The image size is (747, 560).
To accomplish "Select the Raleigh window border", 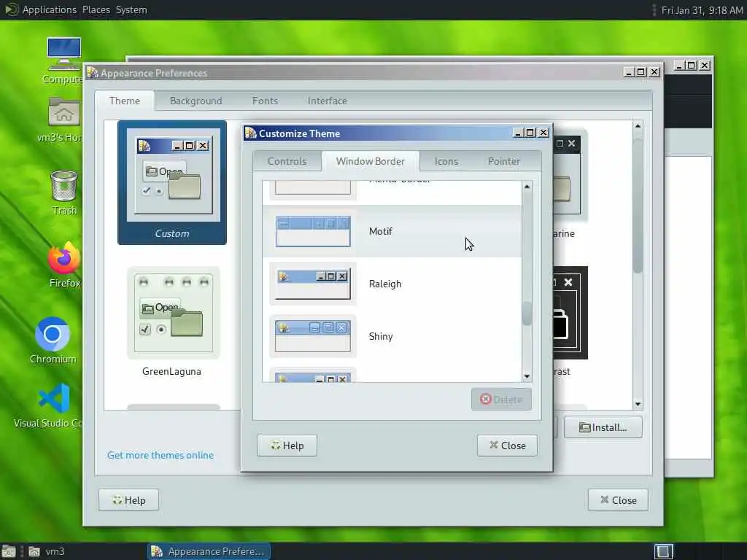I will coord(392,284).
